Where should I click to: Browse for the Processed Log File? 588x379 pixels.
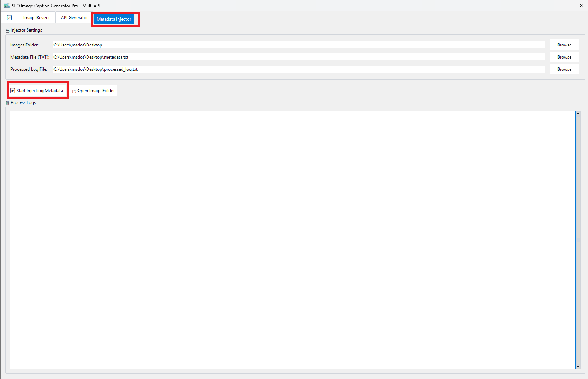pos(564,69)
